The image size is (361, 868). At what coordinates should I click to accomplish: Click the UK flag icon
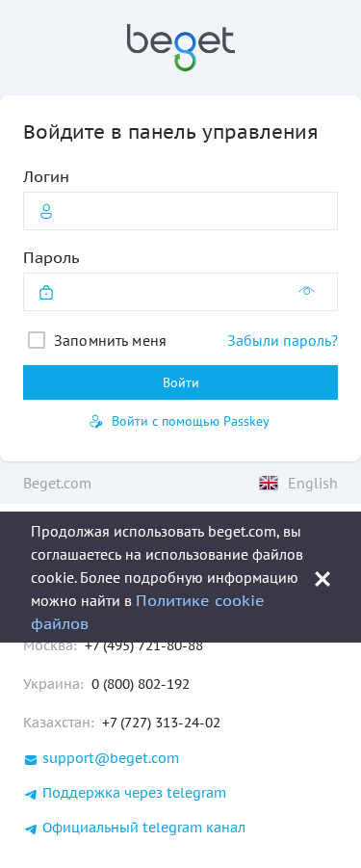[x=269, y=484]
